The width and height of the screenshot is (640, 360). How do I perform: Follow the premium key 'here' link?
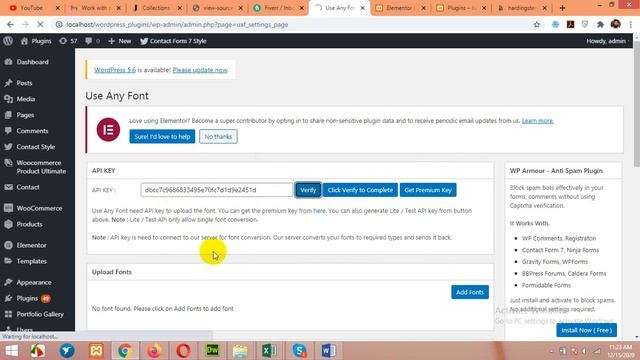coord(319,211)
